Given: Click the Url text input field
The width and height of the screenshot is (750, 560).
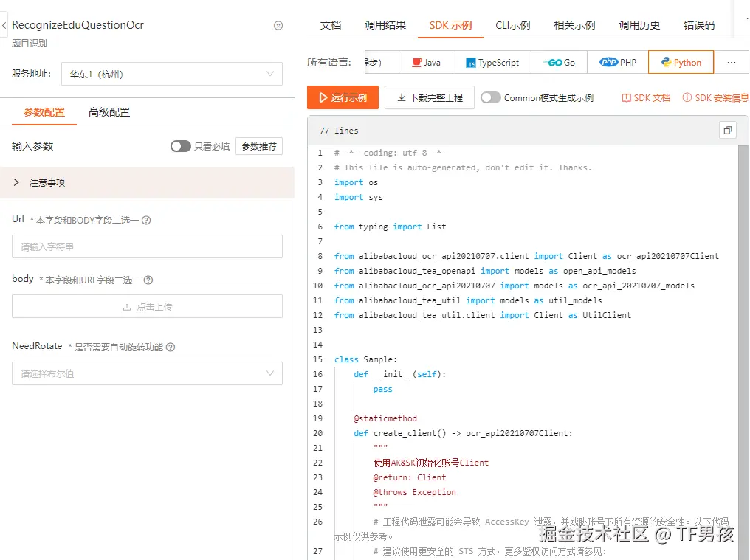Looking at the screenshot, I should (148, 246).
